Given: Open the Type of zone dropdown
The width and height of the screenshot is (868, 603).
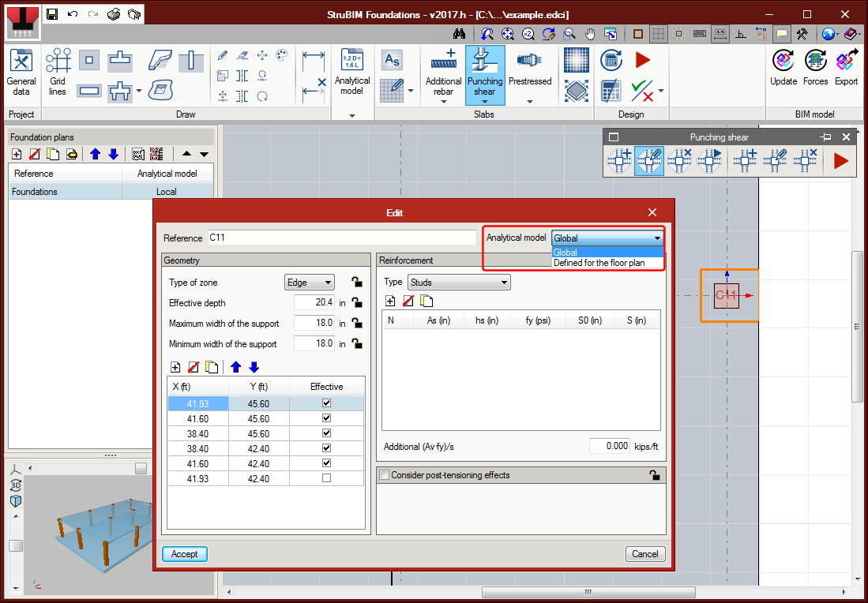Looking at the screenshot, I should coord(309,283).
